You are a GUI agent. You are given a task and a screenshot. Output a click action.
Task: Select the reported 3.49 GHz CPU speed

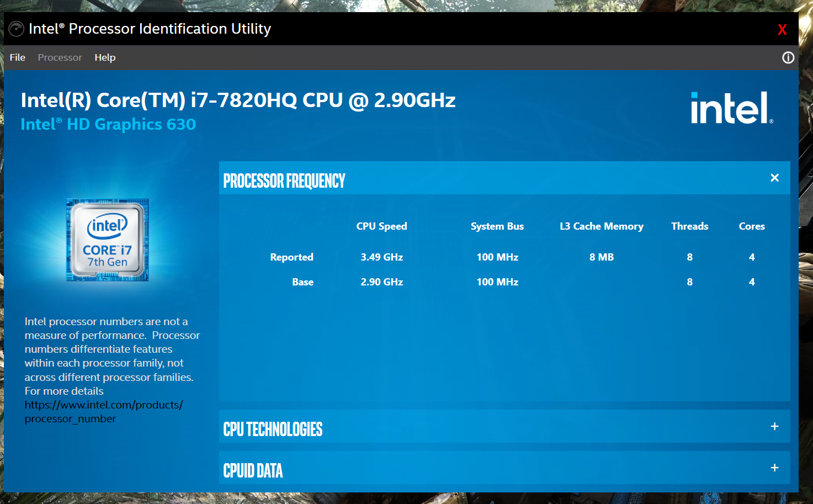pyautogui.click(x=381, y=257)
